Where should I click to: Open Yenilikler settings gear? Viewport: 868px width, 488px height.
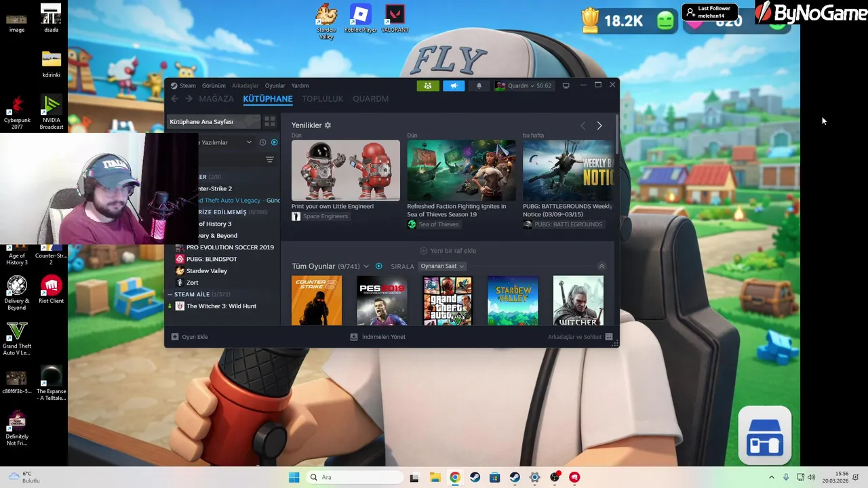coord(328,125)
